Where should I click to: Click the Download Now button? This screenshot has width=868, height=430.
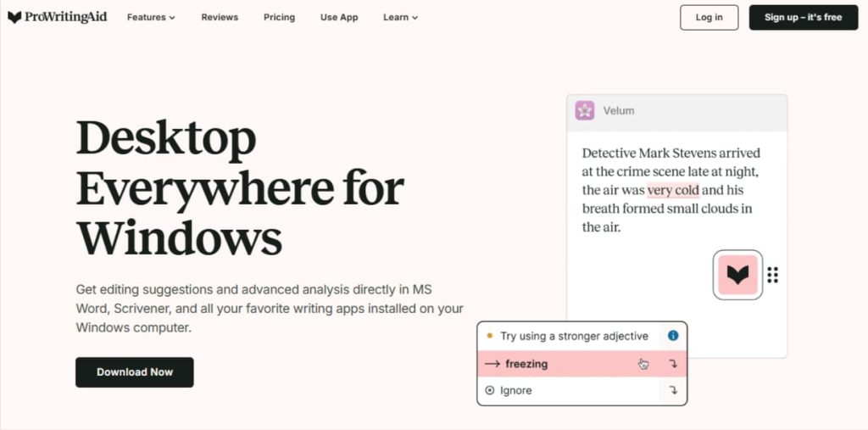[x=135, y=371]
